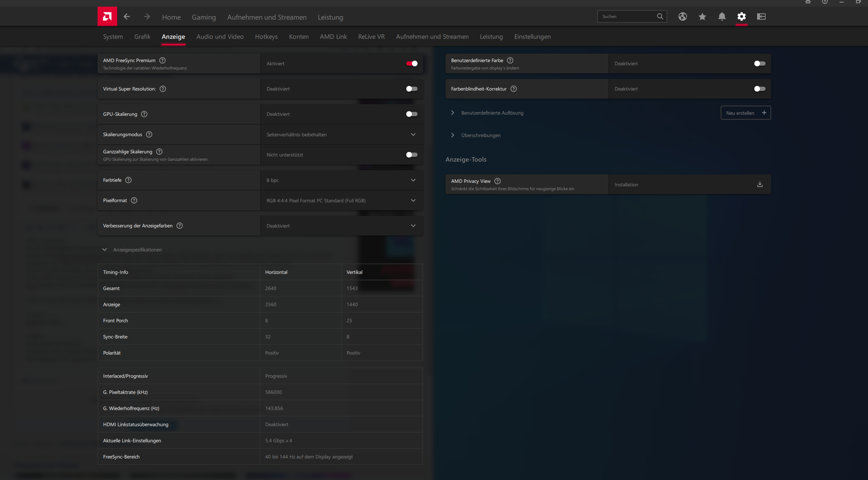
Task: Show help for Virtual Super Resolution
Action: pyautogui.click(x=163, y=89)
